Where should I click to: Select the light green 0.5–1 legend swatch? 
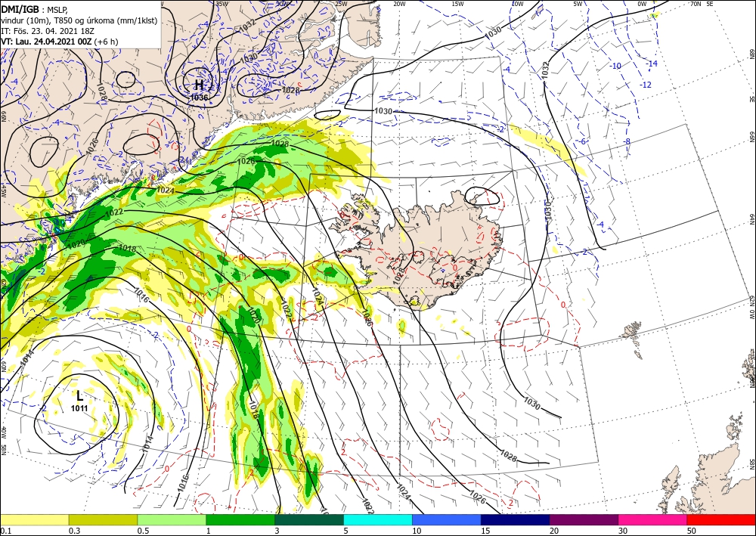(x=172, y=519)
